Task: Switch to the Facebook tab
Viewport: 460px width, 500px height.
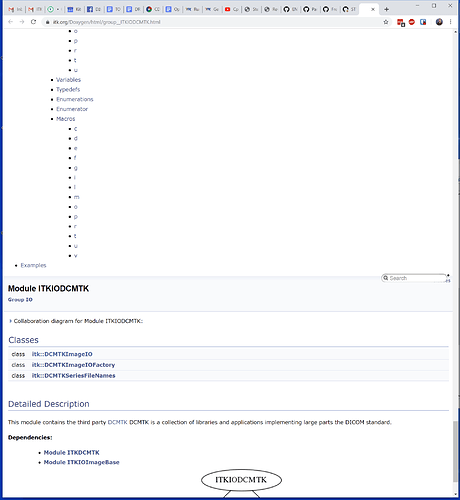Action: click(94, 9)
